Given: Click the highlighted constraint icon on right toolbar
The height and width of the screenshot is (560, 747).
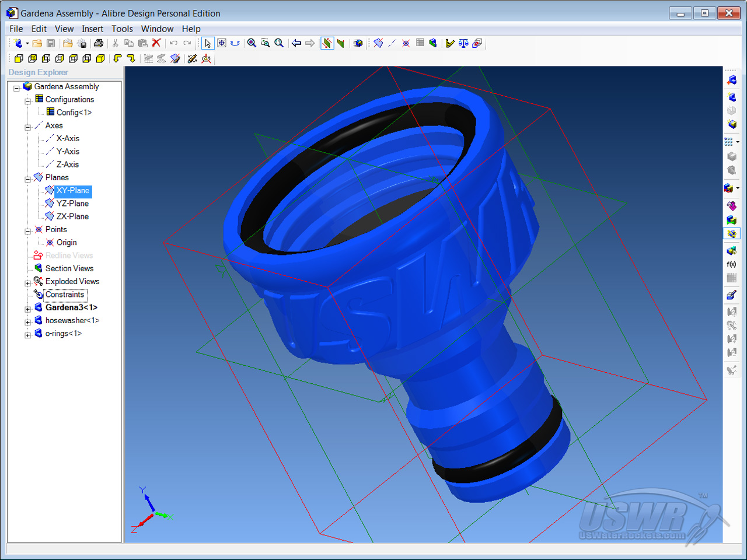Looking at the screenshot, I should (732, 234).
